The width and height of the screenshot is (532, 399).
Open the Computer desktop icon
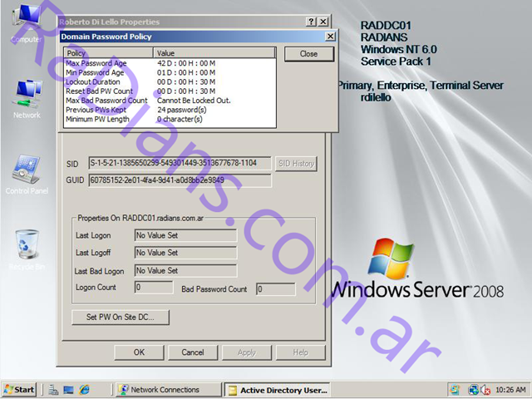[x=26, y=22]
